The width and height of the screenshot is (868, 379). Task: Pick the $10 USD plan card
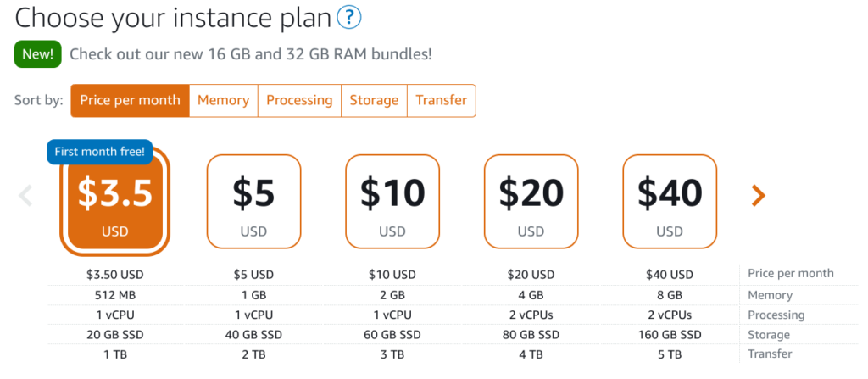pyautogui.click(x=392, y=201)
